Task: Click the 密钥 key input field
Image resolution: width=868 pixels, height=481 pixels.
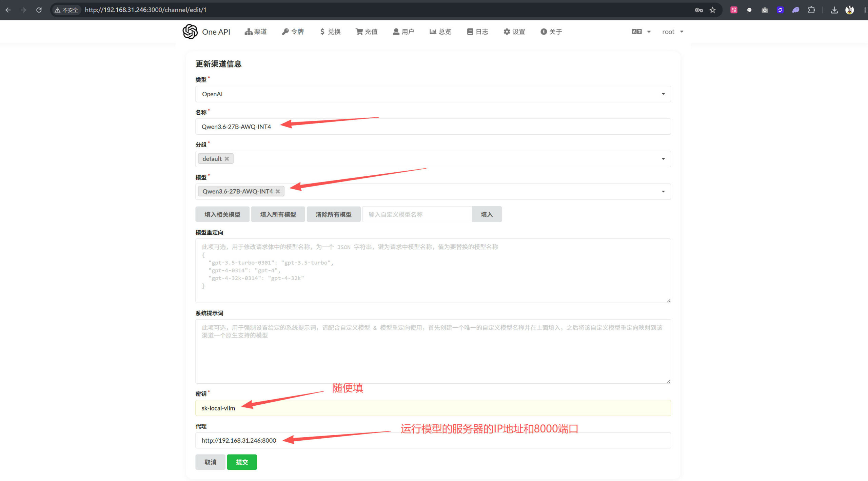Action: (433, 408)
